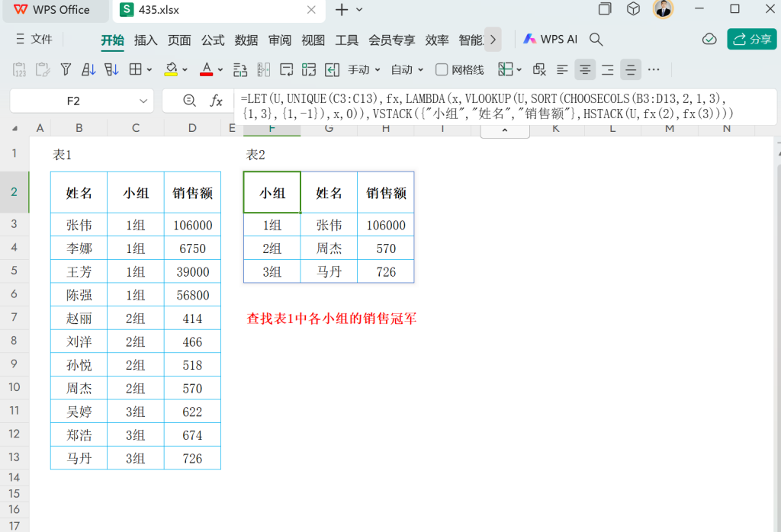Click the insert/shift cells arrow icon

tap(333, 69)
